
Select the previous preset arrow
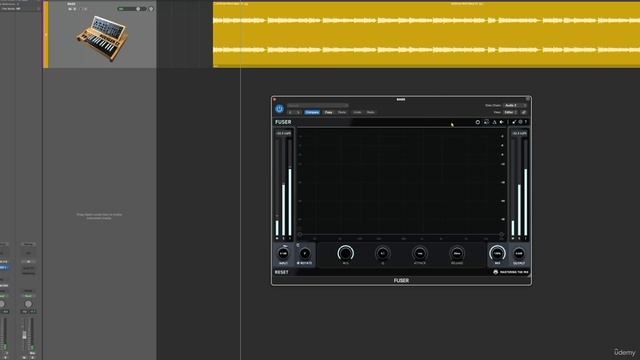click(291, 112)
